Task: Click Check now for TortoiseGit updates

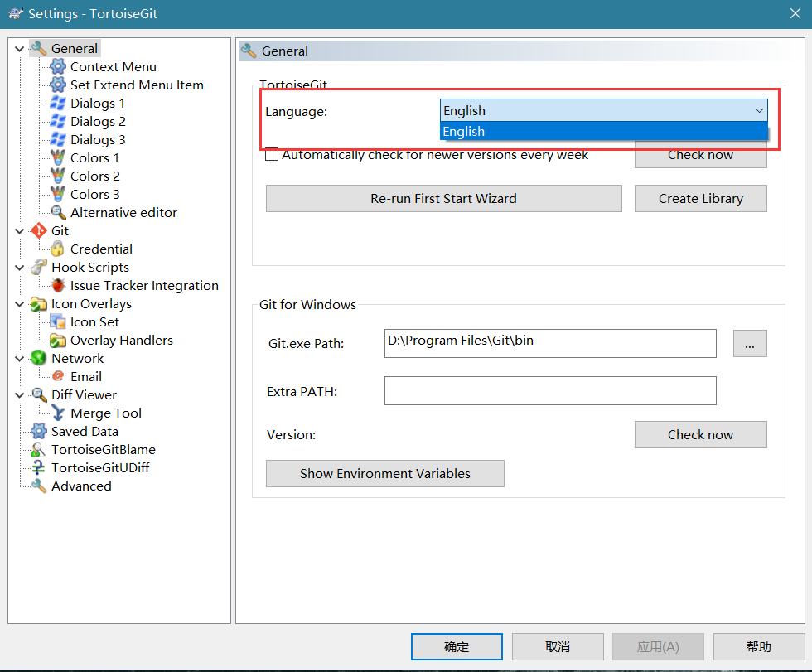Action: pyautogui.click(x=701, y=155)
